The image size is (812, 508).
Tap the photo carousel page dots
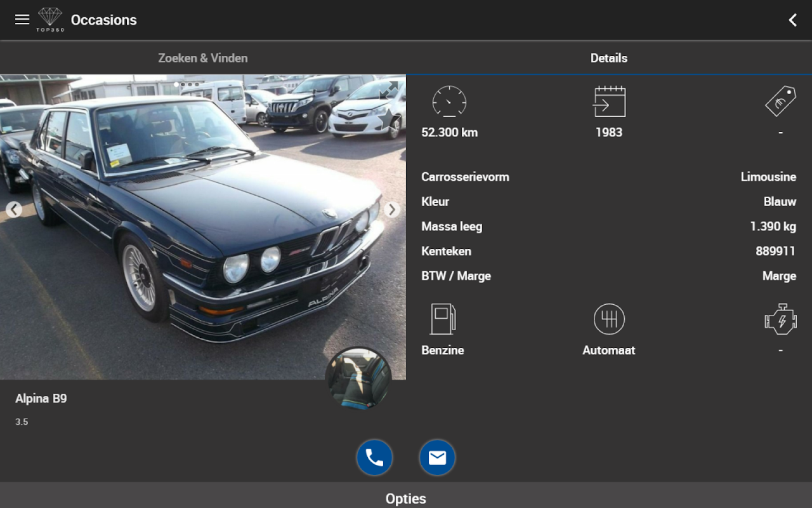point(187,84)
